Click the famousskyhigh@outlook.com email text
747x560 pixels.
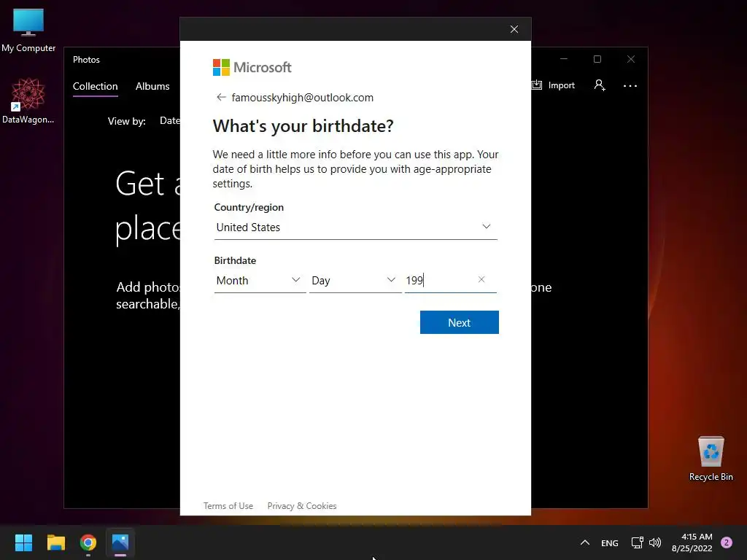pos(303,98)
